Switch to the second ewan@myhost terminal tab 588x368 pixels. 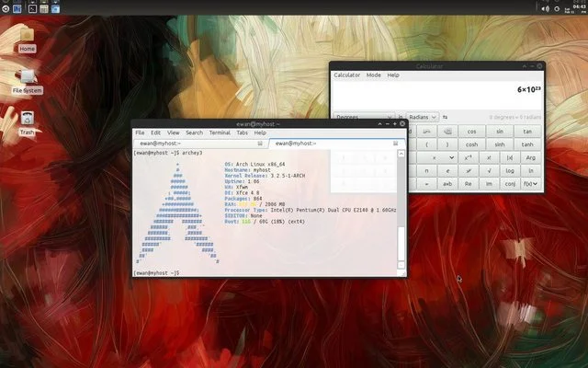pyautogui.click(x=337, y=144)
